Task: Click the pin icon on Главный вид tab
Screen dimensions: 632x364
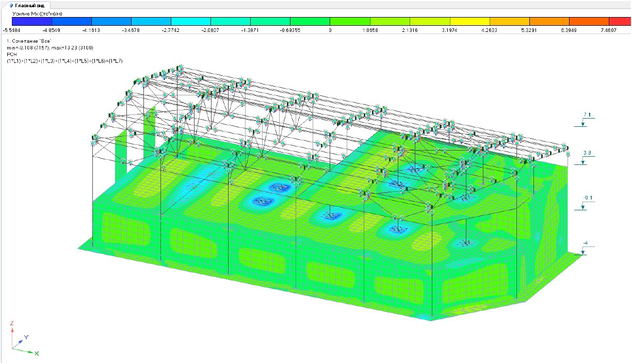Action: point(11,4)
